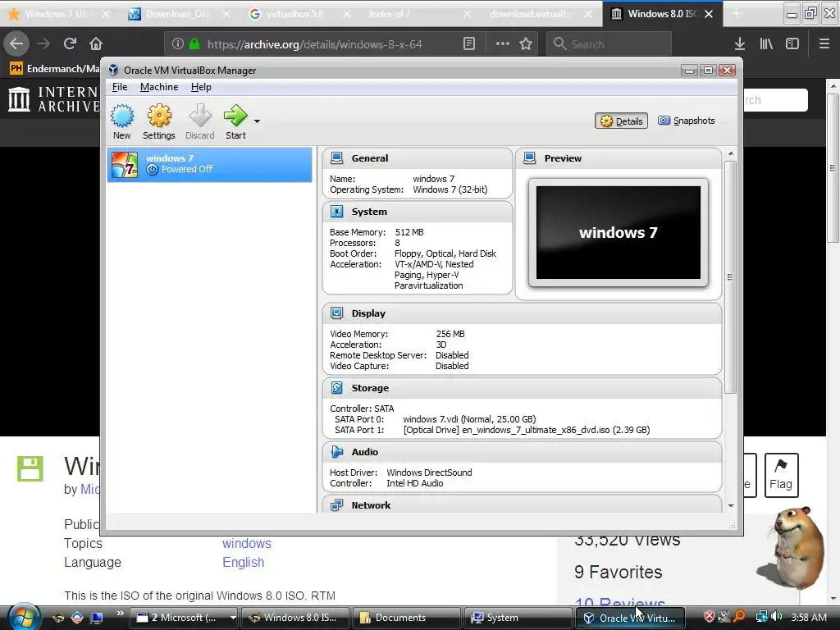This screenshot has width=840, height=630.
Task: Click the details pane scroll up arrow
Action: click(x=731, y=153)
